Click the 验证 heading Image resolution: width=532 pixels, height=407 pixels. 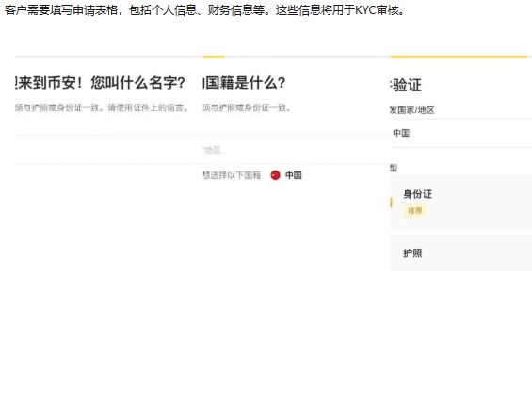[x=407, y=85]
